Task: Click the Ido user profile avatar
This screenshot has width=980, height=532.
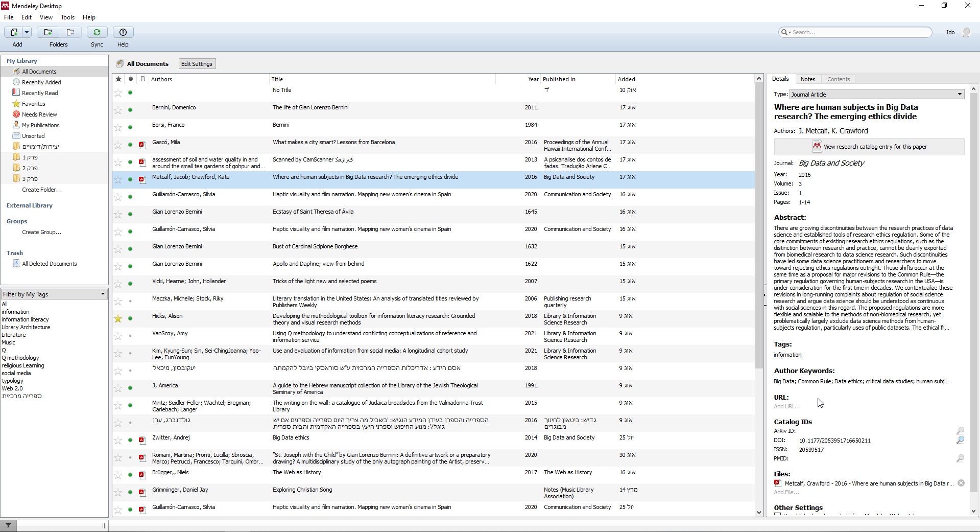Action: [x=966, y=32]
